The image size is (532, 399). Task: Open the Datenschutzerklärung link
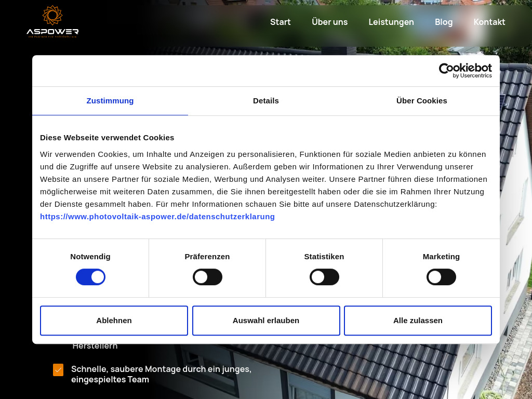coord(157,217)
